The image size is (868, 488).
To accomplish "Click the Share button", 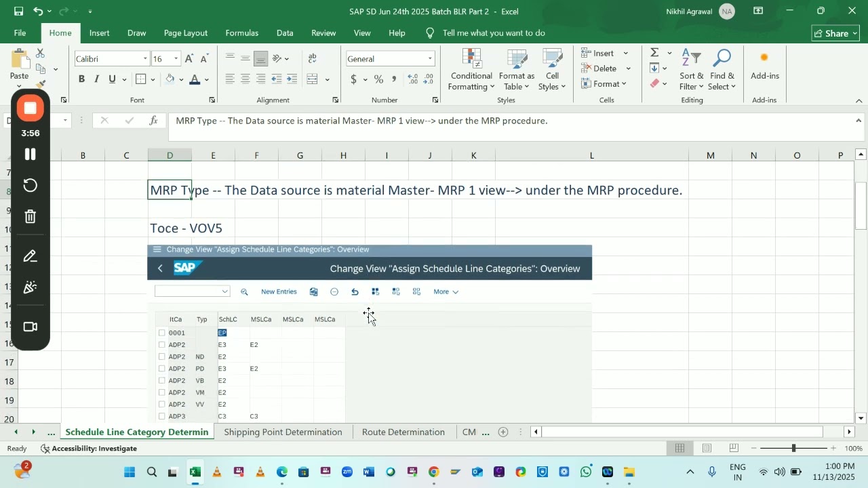I will pyautogui.click(x=835, y=33).
